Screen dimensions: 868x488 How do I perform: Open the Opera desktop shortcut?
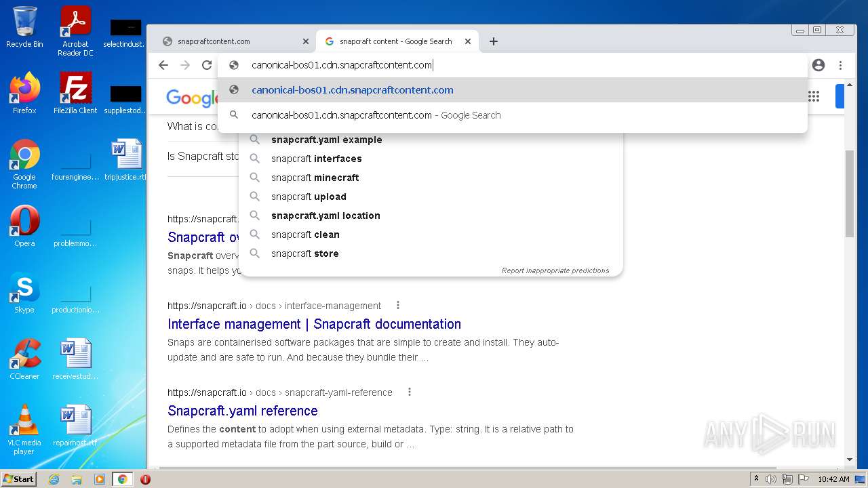tap(24, 226)
